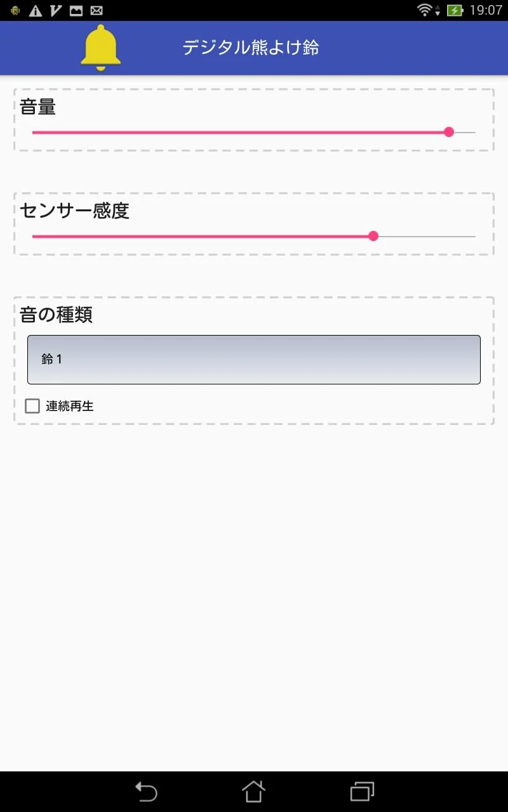Tap the battery charging icon
This screenshot has width=508, height=812.
[455, 10]
